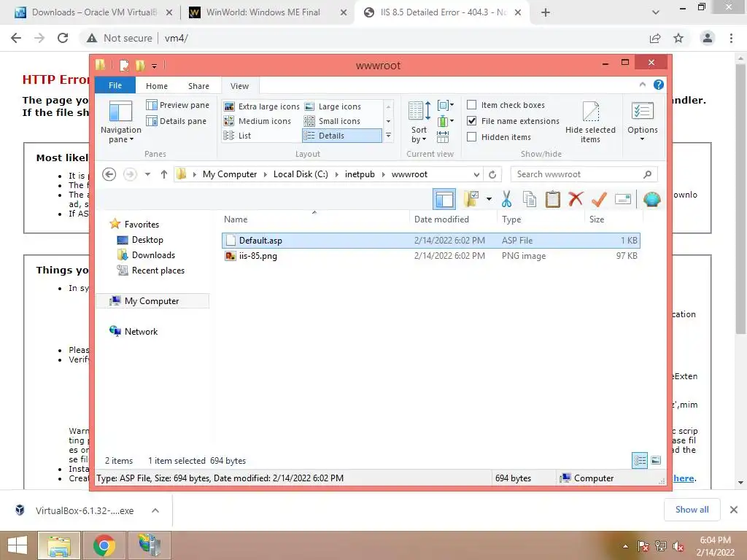Screen dimensions: 747x560
Task: Open Downloads in Favorites
Action: (x=146, y=255)
